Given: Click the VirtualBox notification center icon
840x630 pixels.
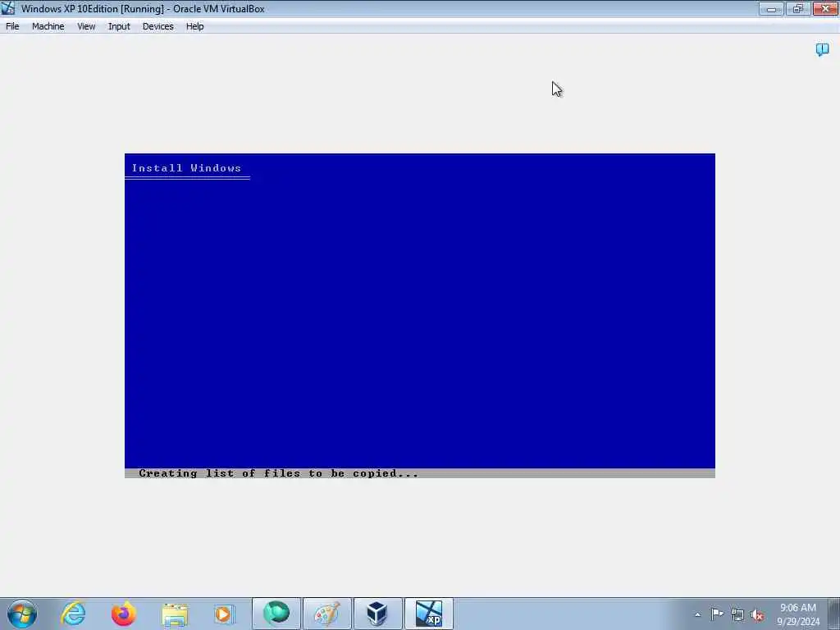Looking at the screenshot, I should 822,50.
